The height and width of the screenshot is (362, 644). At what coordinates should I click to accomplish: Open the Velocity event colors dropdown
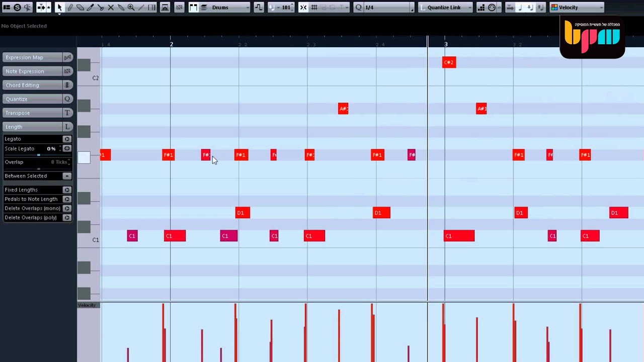(577, 8)
